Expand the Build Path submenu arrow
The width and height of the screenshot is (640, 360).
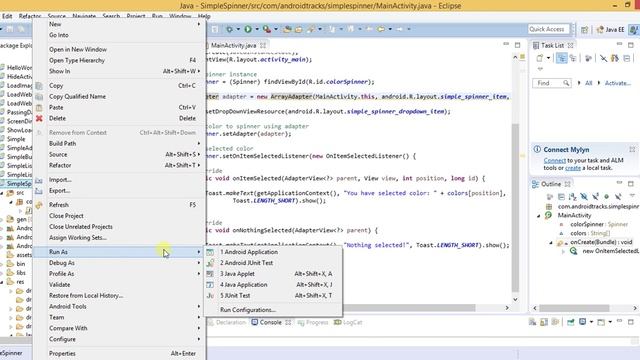(199, 144)
